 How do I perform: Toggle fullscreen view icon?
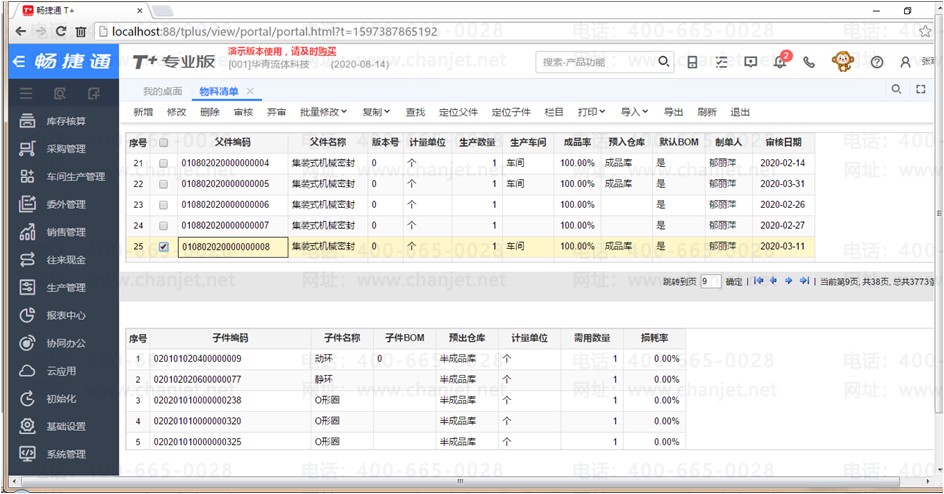(x=921, y=90)
